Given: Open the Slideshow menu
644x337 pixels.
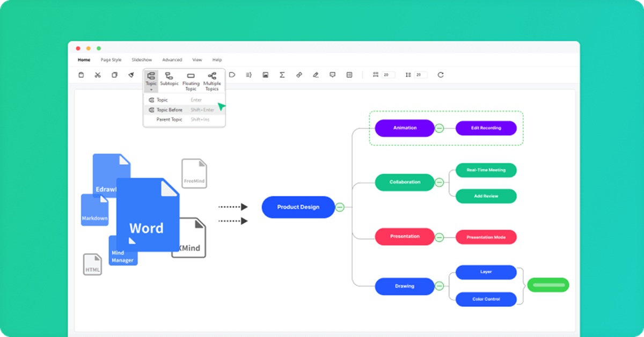Looking at the screenshot, I should pyautogui.click(x=141, y=60).
